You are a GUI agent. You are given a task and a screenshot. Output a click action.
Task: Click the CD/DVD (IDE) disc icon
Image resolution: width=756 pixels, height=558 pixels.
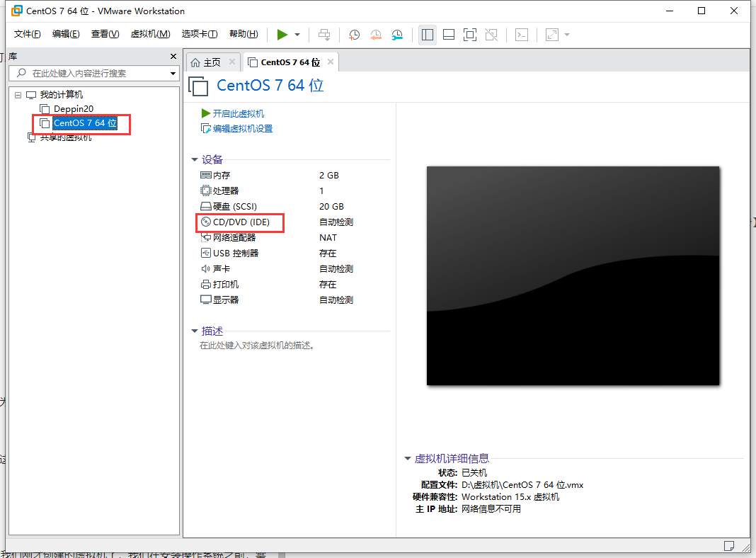pos(206,222)
